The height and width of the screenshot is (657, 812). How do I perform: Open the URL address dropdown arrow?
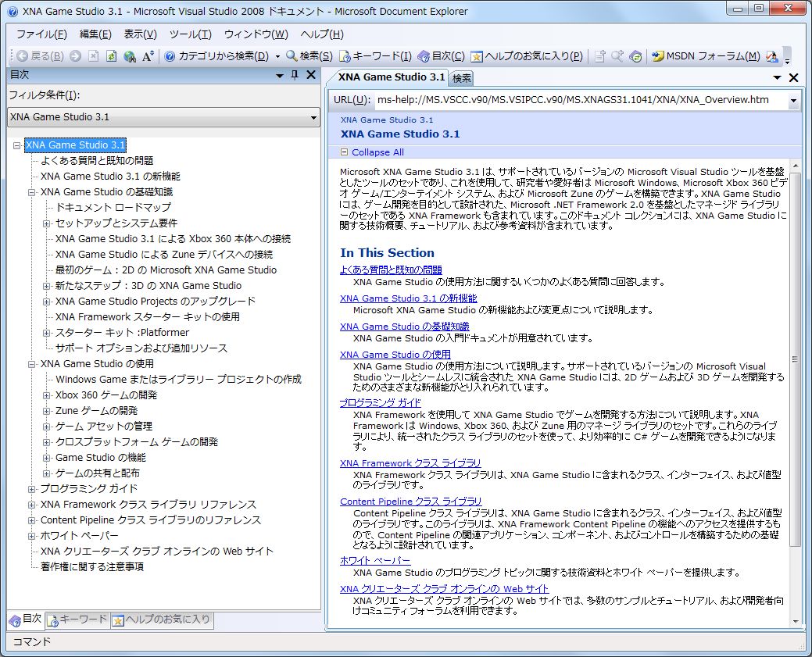793,101
